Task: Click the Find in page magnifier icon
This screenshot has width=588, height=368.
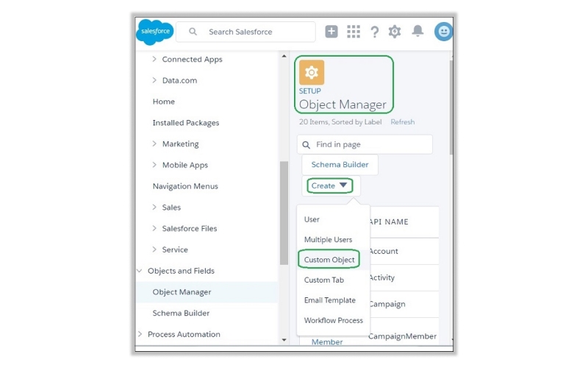Action: point(306,145)
